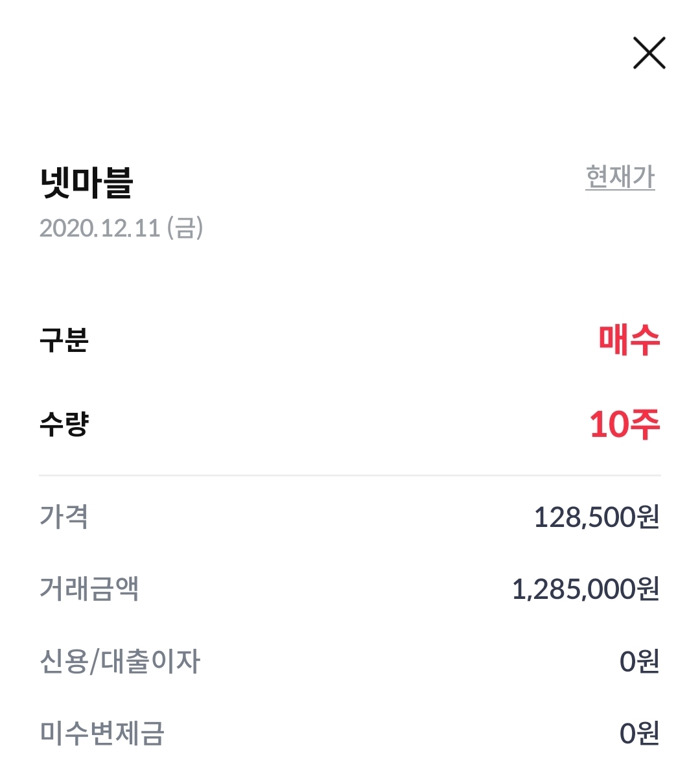This screenshot has width=700, height=783.
Task: Tap the red 10주 share quantity
Action: coord(624,425)
